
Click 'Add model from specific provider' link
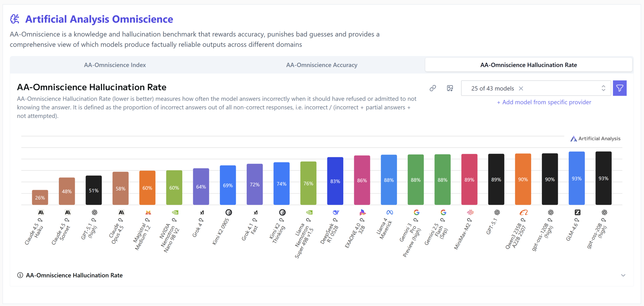click(544, 102)
